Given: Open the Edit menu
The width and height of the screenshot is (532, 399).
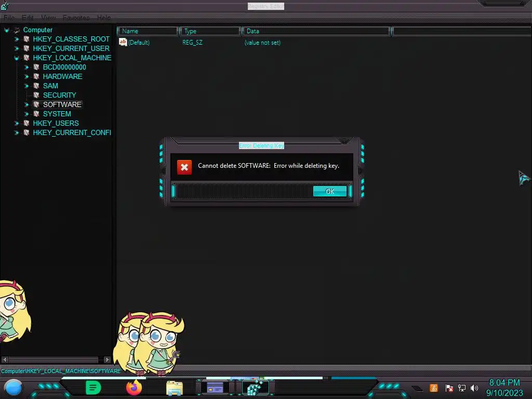Looking at the screenshot, I should pos(28,18).
